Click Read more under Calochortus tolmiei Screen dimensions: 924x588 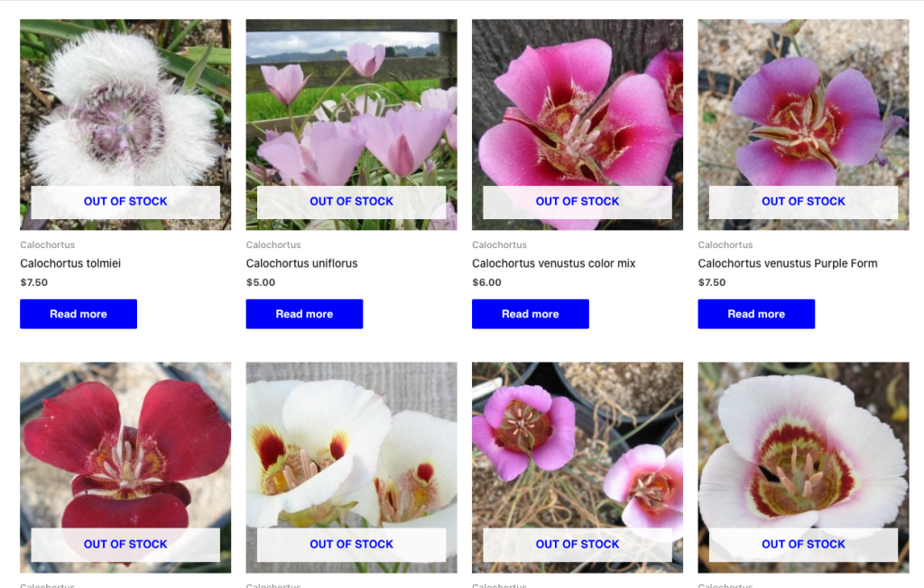point(79,314)
